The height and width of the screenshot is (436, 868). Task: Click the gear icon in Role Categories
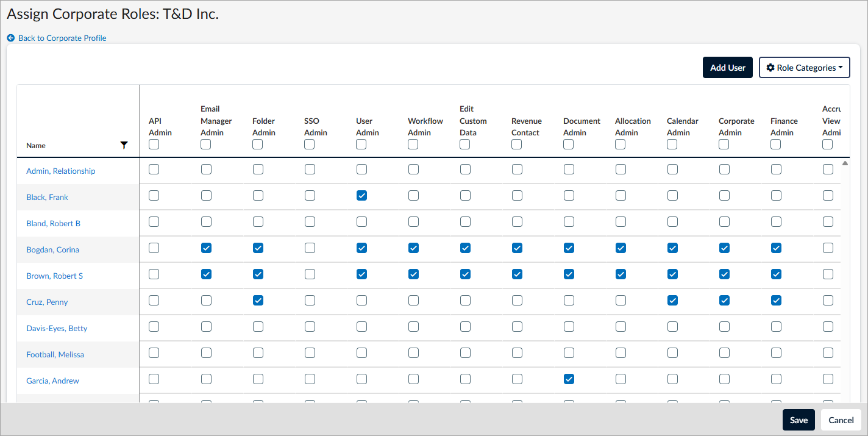tap(770, 68)
